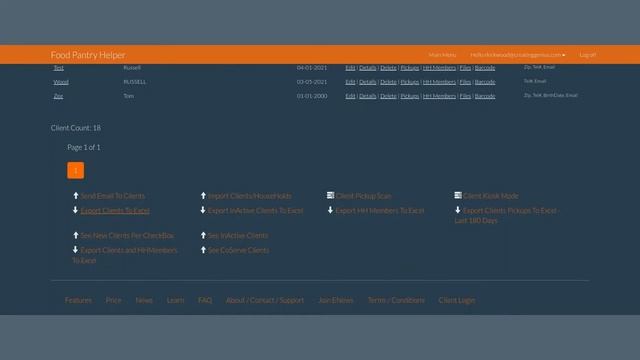This screenshot has width=640, height=360.
Task: Select page 1 pagination button
Action: pos(76,171)
